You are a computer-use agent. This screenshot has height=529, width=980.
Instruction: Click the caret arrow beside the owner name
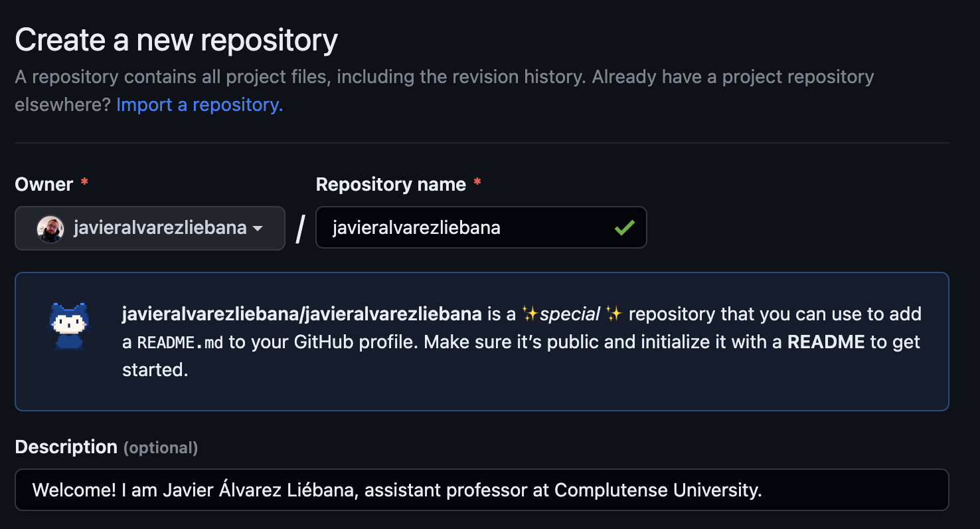tap(258, 229)
